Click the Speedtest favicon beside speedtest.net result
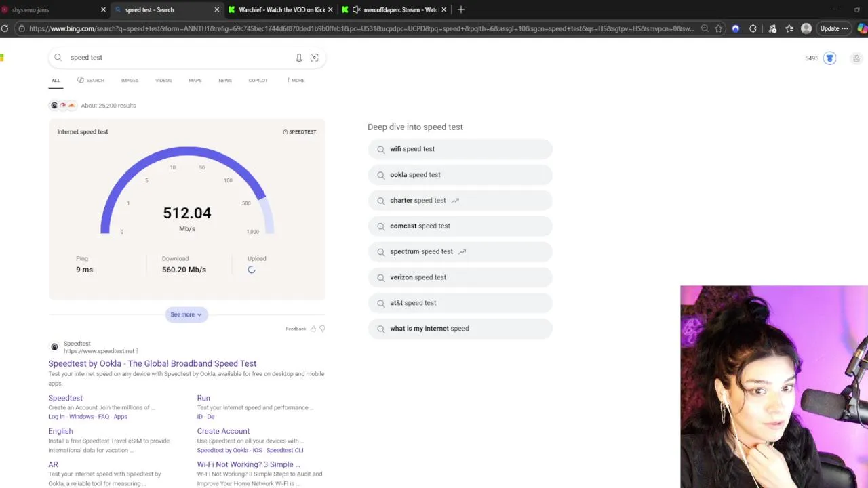The height and width of the screenshot is (488, 868). coord(54,347)
